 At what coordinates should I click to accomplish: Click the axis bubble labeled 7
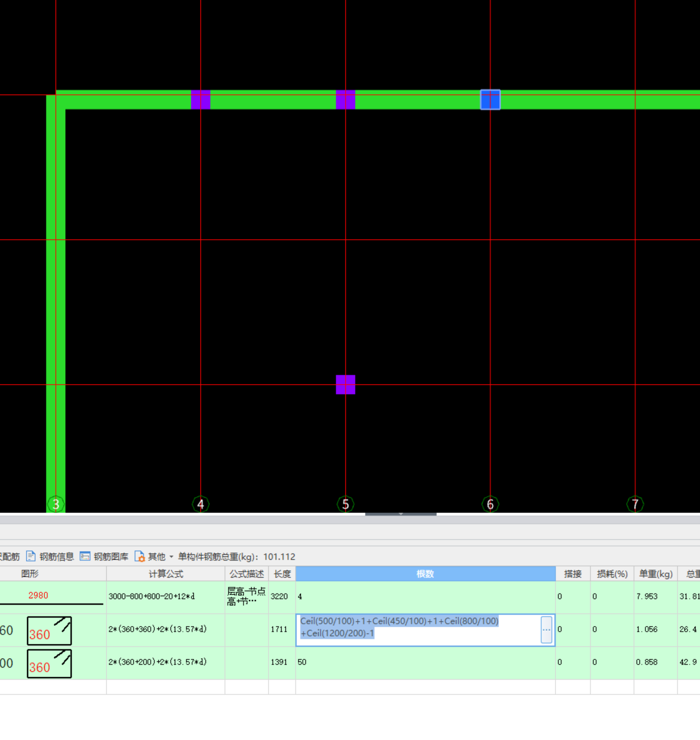(x=635, y=504)
